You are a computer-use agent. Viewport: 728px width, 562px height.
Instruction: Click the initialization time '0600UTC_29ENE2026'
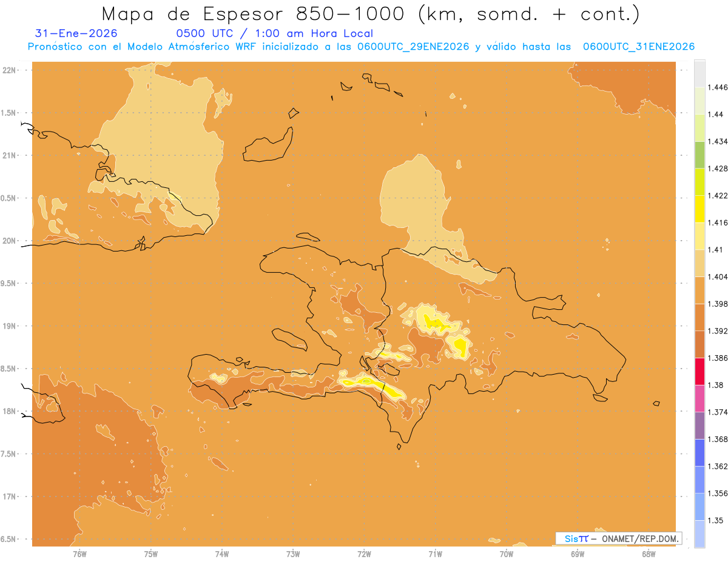[413, 47]
